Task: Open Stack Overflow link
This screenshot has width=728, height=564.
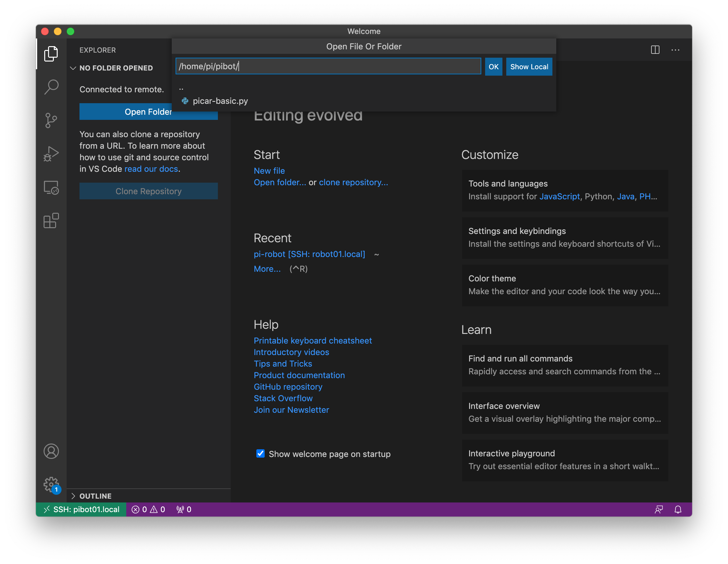Action: [x=283, y=398]
